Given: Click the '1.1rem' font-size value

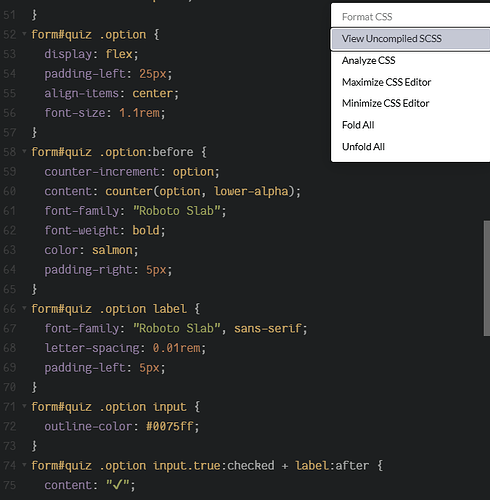Looking at the screenshot, I should tap(139, 113).
